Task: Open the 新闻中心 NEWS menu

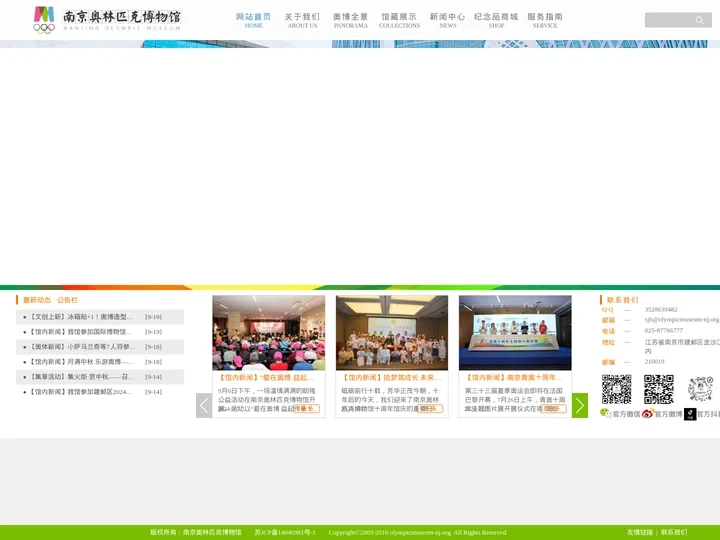Action: [448, 20]
